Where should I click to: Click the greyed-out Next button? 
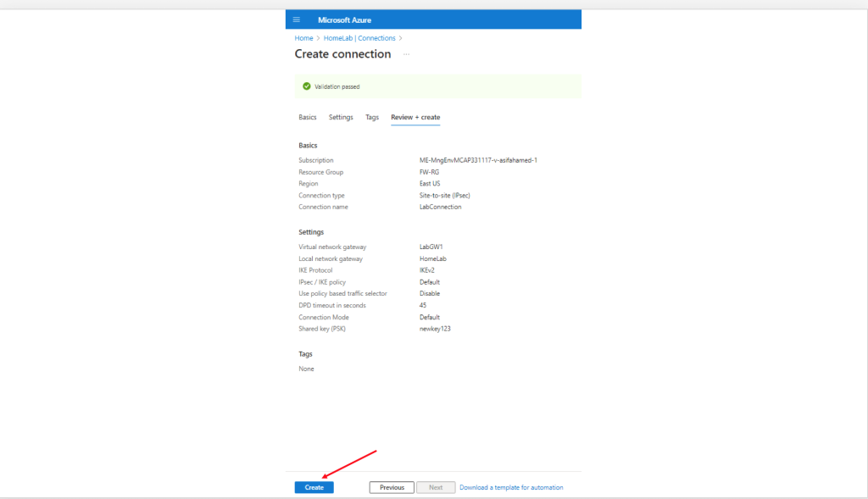click(436, 487)
